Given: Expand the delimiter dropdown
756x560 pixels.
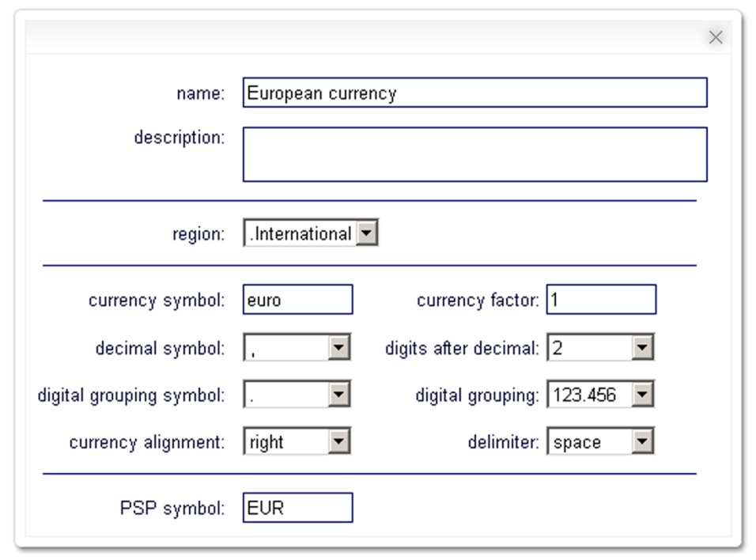Looking at the screenshot, I should [x=643, y=441].
